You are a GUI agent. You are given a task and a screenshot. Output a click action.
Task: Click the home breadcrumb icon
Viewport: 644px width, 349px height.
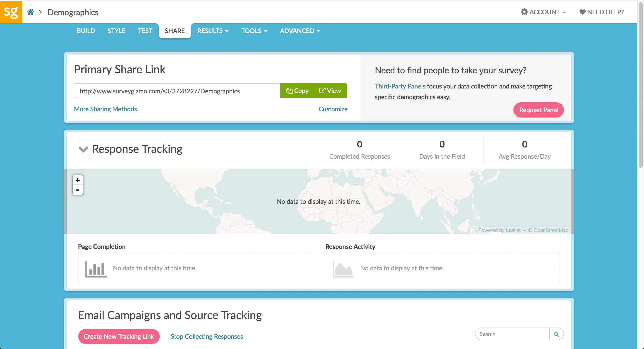[31, 12]
